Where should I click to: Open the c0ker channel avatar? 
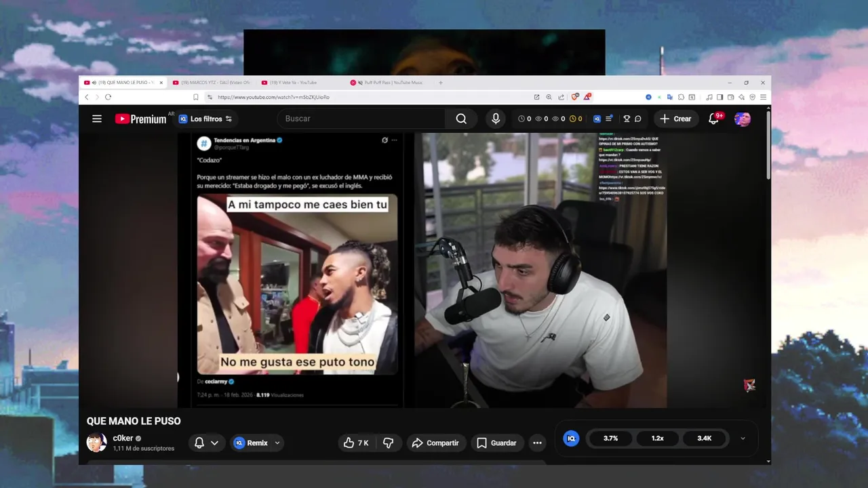coord(96,443)
